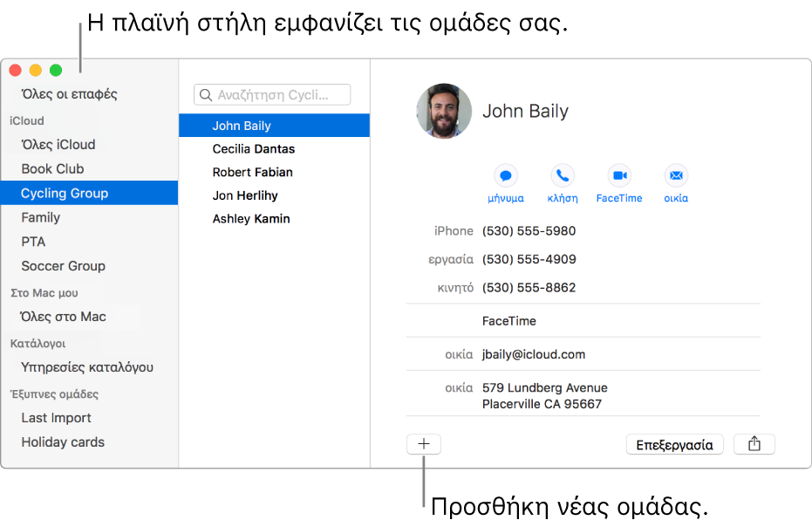The image size is (812, 527).
Task: Click the call (κλήση) phone icon
Action: (563, 175)
